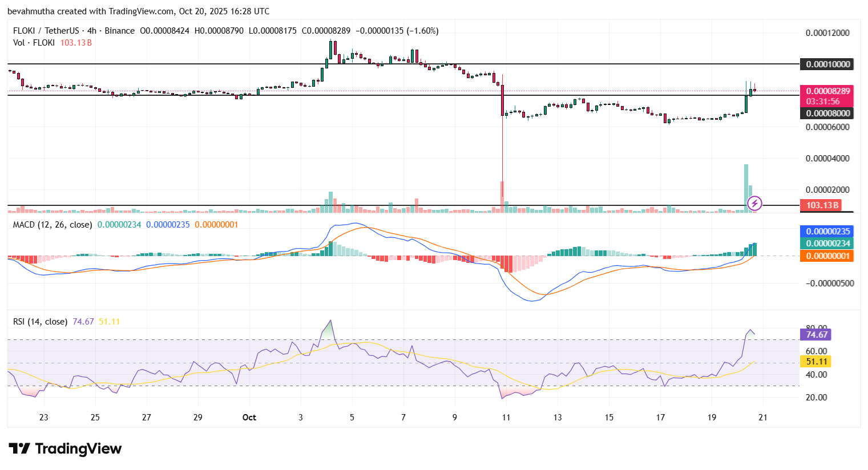Click the blue MACD value label 0.00000235
The width and height of the screenshot is (868, 470).
pos(827,232)
